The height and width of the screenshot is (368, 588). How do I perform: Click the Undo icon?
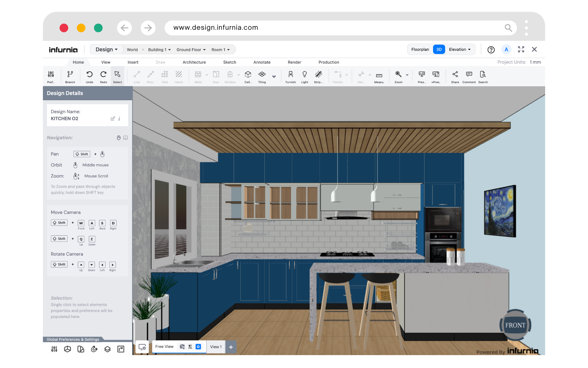[x=89, y=75]
